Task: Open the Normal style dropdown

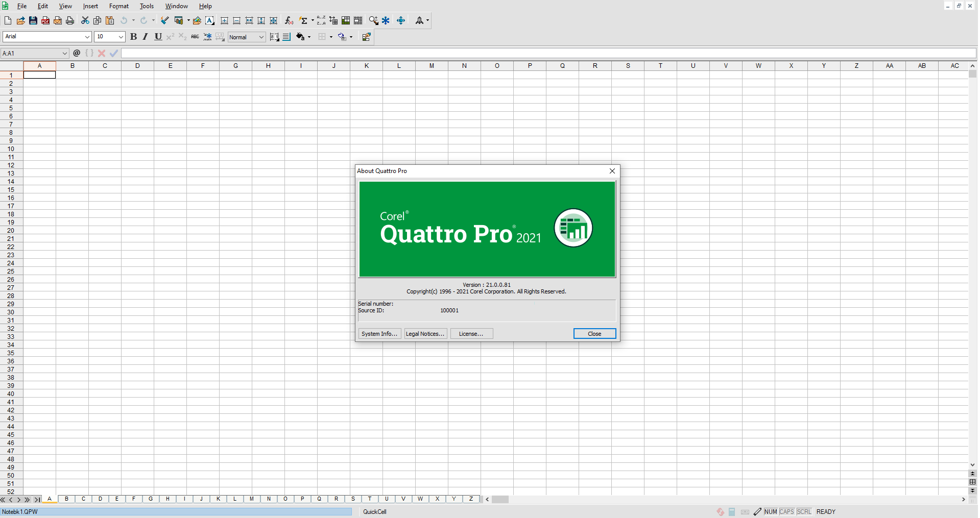Action: (x=261, y=37)
